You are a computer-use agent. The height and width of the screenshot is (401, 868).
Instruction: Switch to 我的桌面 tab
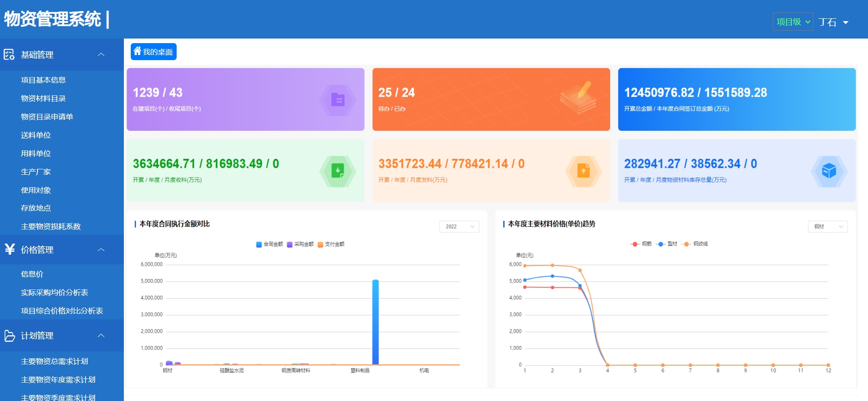click(154, 52)
